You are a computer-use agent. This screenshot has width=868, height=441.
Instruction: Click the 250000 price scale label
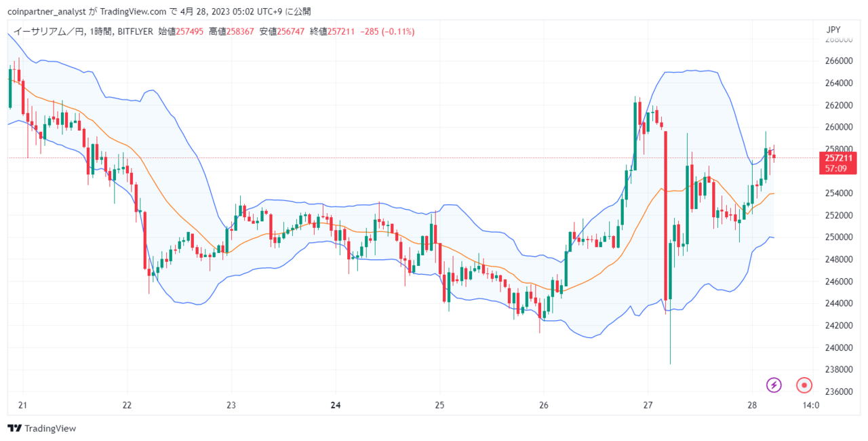[838, 237]
